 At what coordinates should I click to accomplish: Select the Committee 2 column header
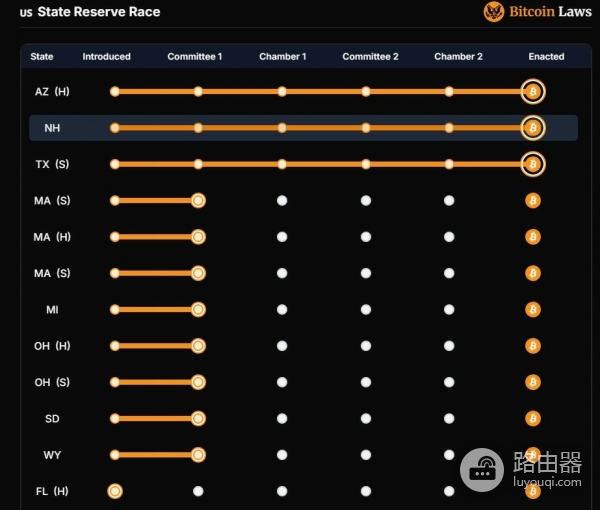pyautogui.click(x=370, y=57)
